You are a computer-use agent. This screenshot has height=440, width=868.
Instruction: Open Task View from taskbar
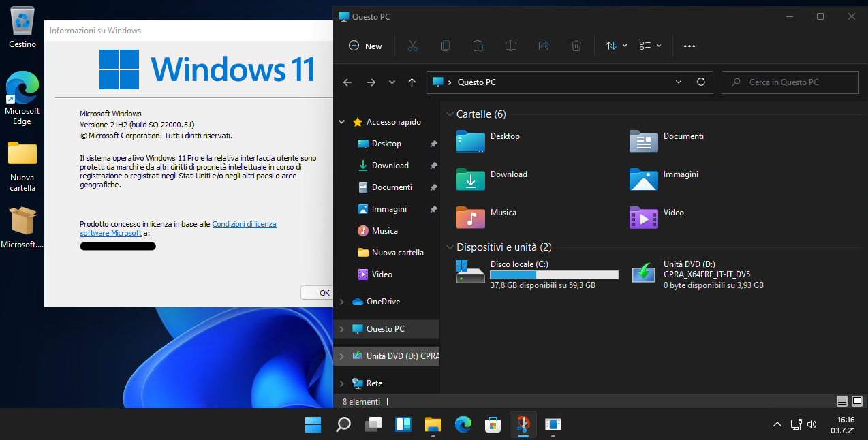373,424
